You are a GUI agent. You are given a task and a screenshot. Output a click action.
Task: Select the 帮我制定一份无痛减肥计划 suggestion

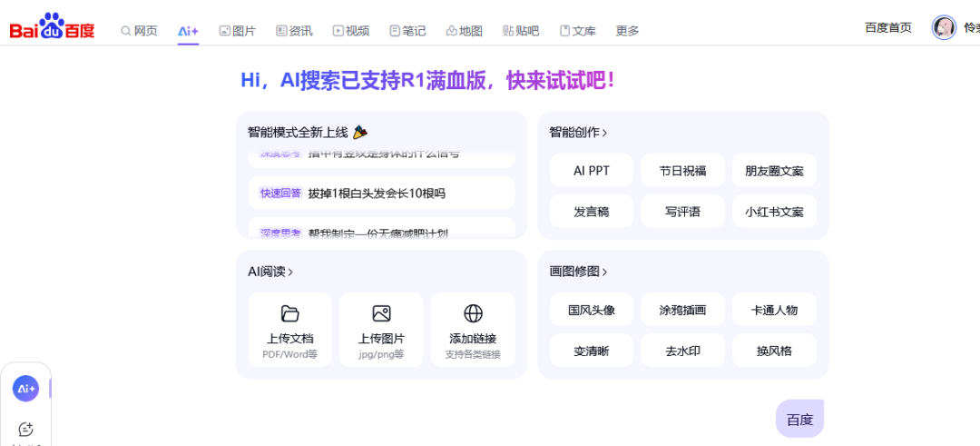381,228
